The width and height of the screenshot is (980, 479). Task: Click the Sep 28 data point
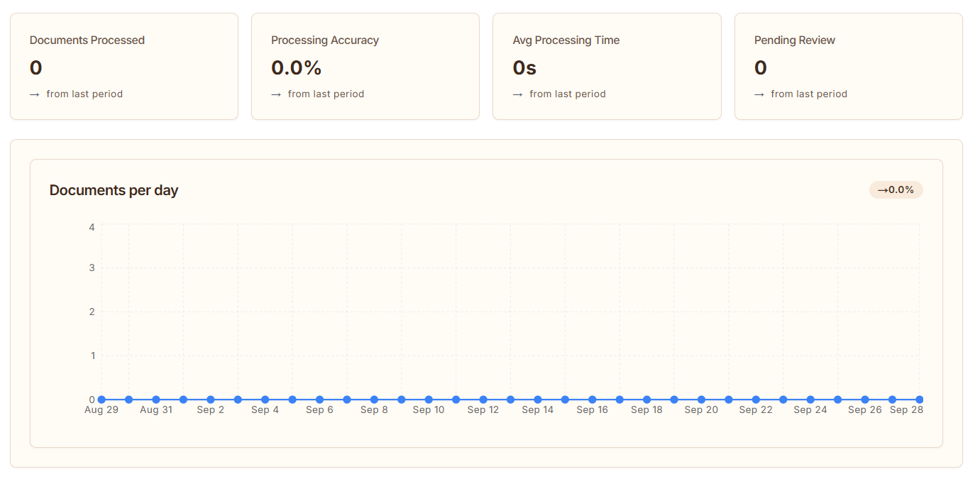point(919,400)
